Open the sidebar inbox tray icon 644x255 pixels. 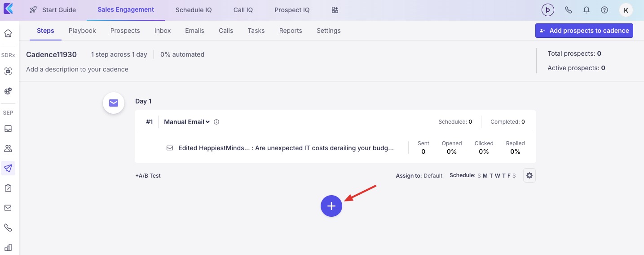(x=8, y=129)
